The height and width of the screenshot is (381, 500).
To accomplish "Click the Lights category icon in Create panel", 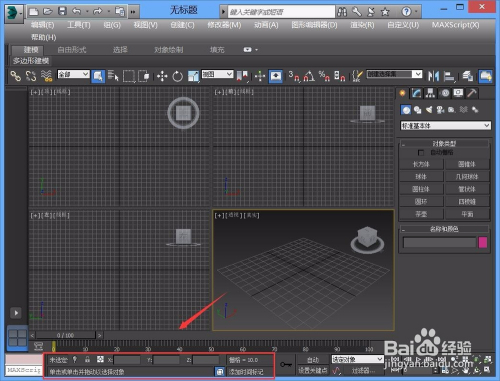I will pos(429,110).
